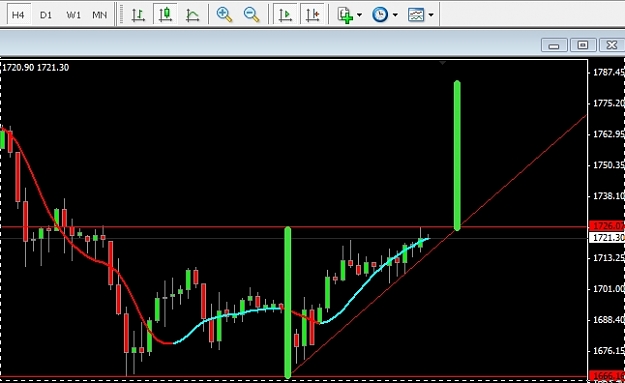Open the add indicators icon

coord(345,15)
